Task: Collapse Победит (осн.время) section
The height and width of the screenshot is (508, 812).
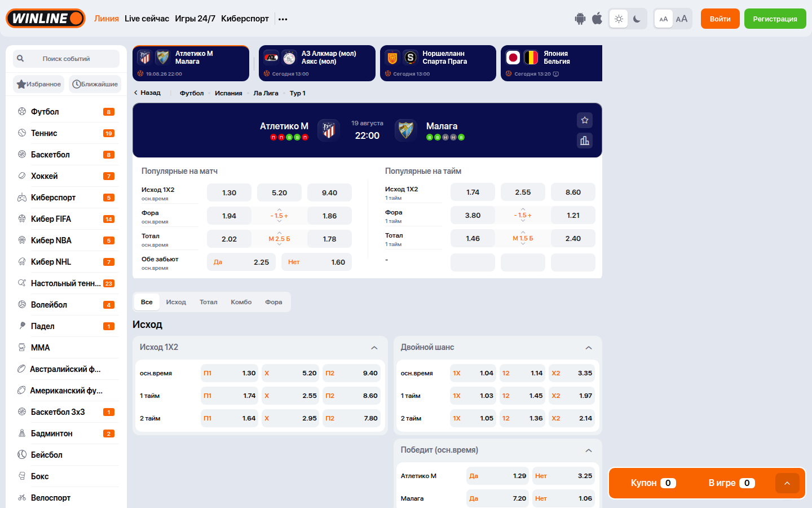Action: [589, 450]
